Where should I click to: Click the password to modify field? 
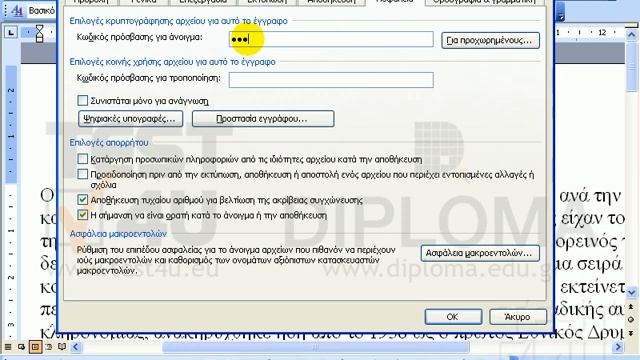[331, 80]
